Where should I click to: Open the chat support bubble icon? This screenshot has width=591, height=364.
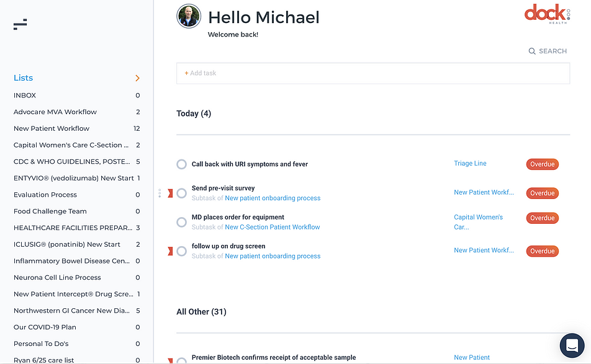tap(572, 345)
